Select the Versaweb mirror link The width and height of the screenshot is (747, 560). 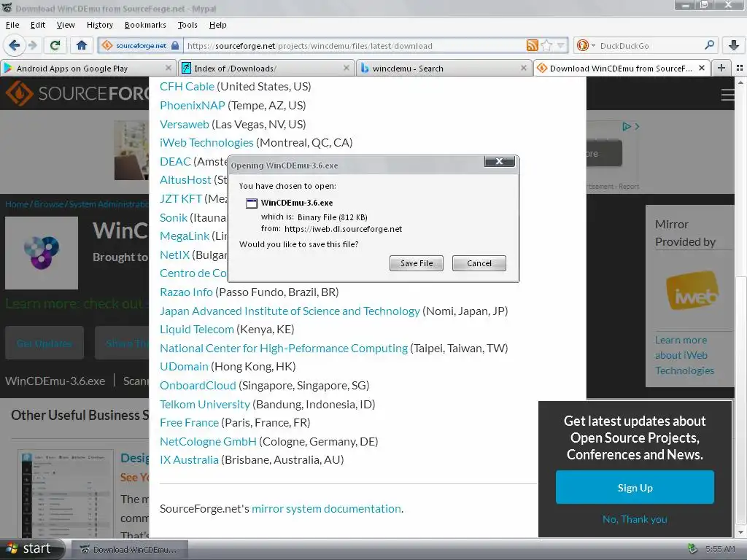click(185, 124)
